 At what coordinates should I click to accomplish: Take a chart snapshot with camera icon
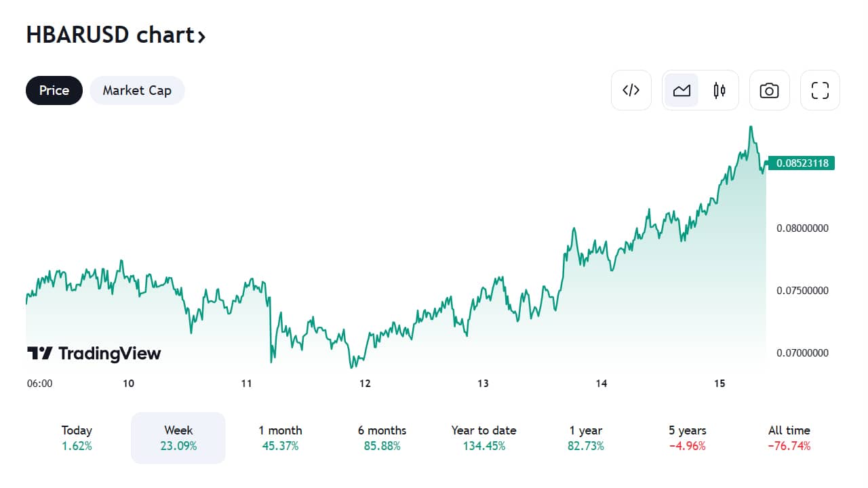[x=769, y=90]
